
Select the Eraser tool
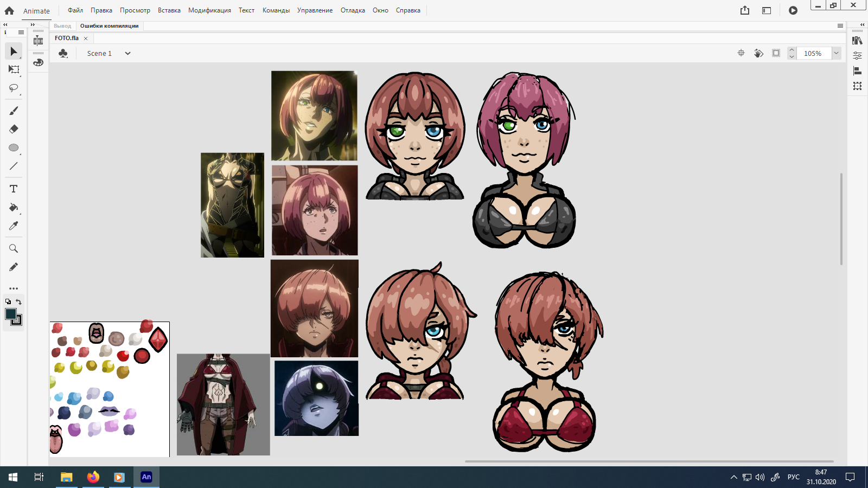click(x=14, y=129)
